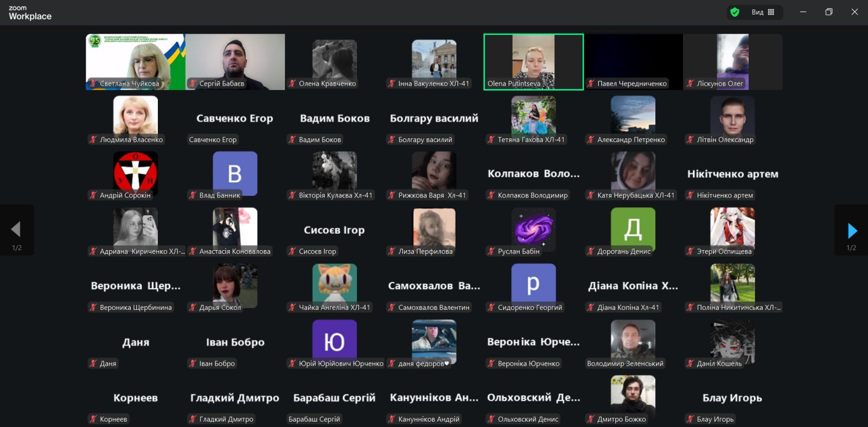868x427 pixels.
Task: Click muted microphone icon beside Даня
Action: (x=93, y=364)
